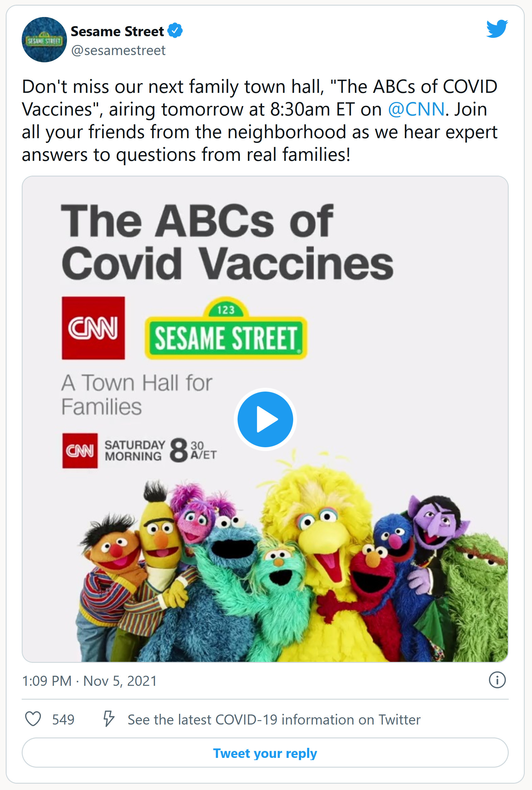Click the large red CNN logo in video
The width and height of the screenshot is (532, 790).
[93, 328]
